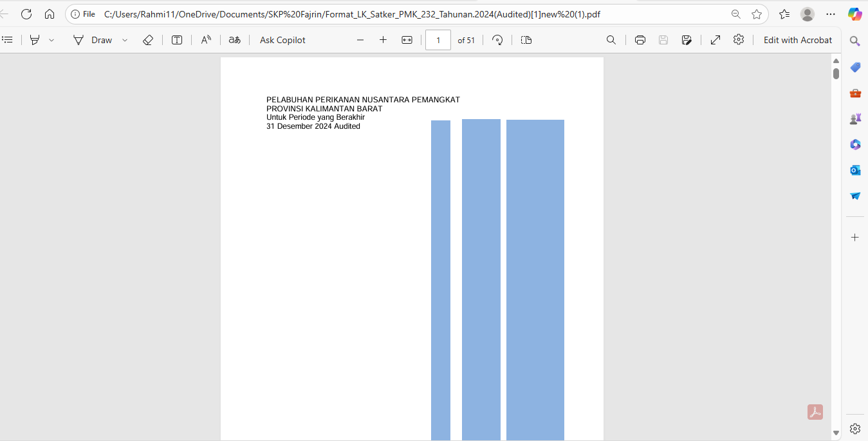This screenshot has height=441, width=868.
Task: Zoom in with the plus button
Action: click(x=383, y=40)
